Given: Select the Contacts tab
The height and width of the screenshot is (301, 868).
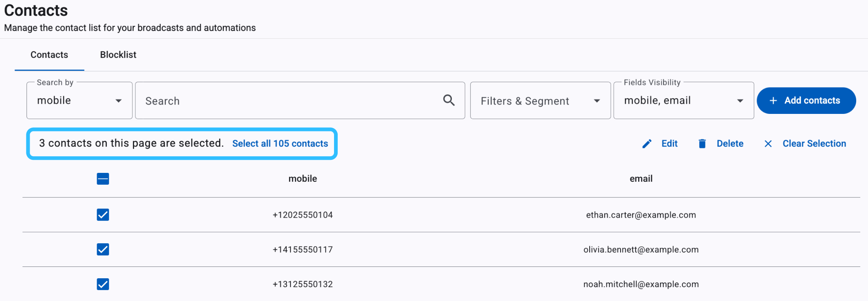Looking at the screenshot, I should 49,55.
